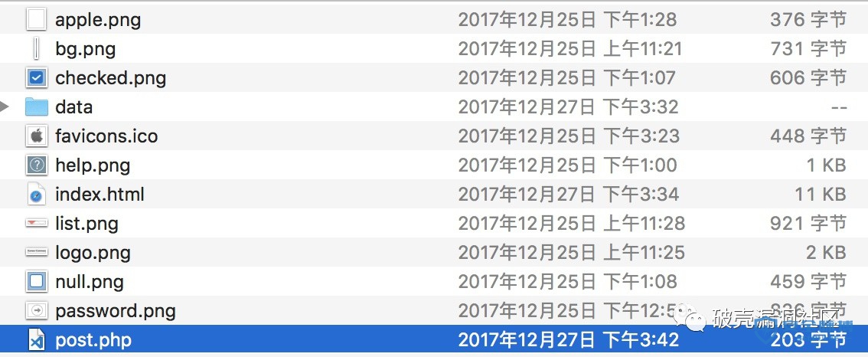Viewport: 868px width, 357px height.
Task: Select the password.png arrow icon
Action: click(x=37, y=310)
